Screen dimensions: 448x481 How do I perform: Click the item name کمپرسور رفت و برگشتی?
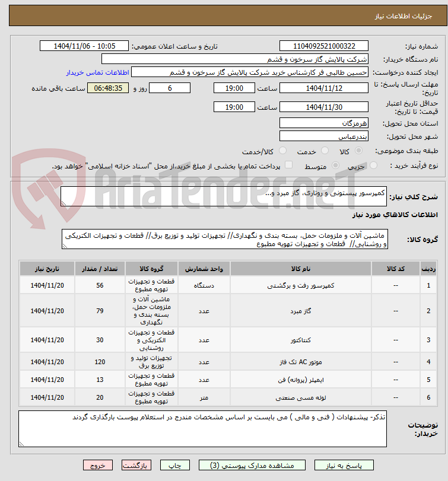pos(301,285)
